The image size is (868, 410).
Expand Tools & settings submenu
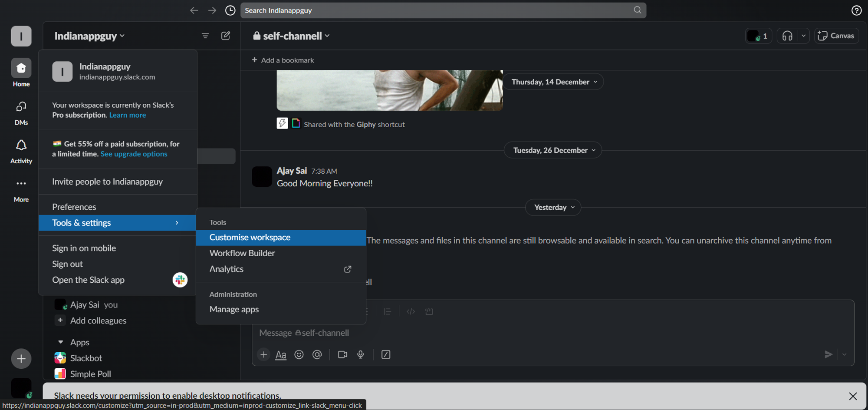117,223
